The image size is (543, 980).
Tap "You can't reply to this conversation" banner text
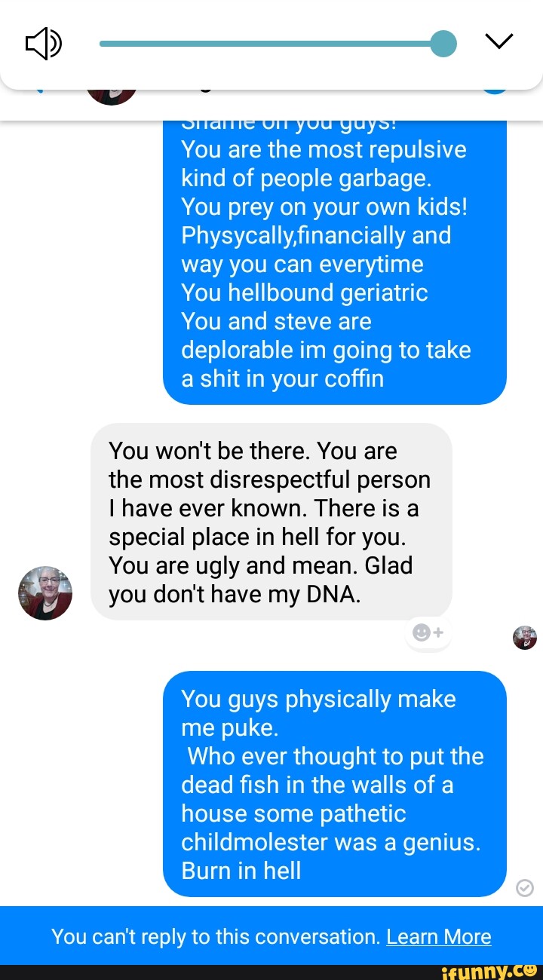click(216, 936)
